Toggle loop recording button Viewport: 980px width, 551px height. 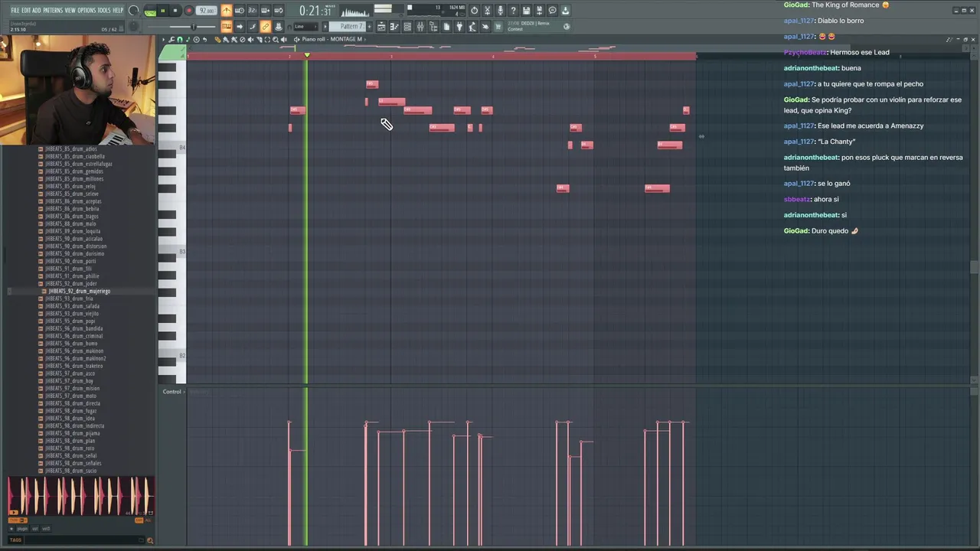point(279,11)
